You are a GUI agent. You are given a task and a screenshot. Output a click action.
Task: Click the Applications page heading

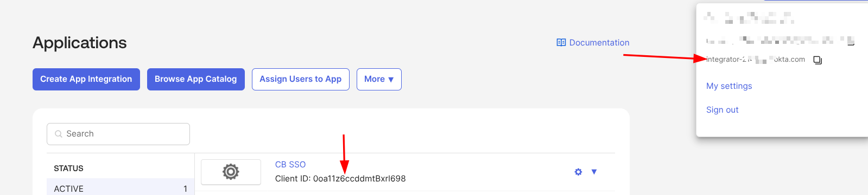click(x=80, y=43)
